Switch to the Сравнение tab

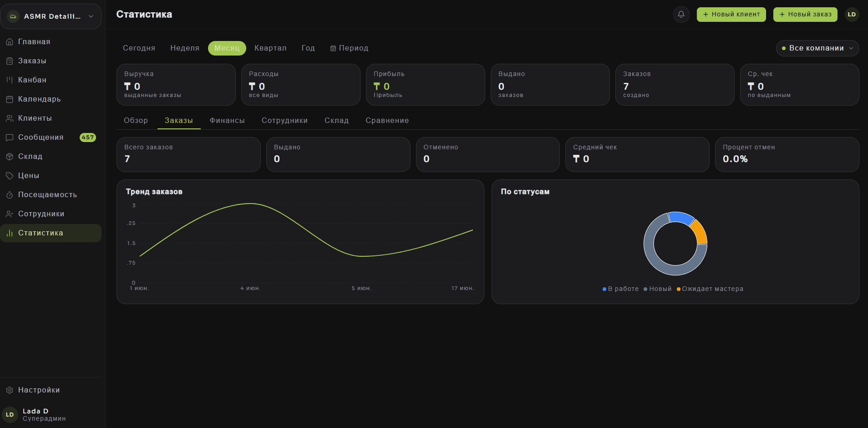coord(387,121)
